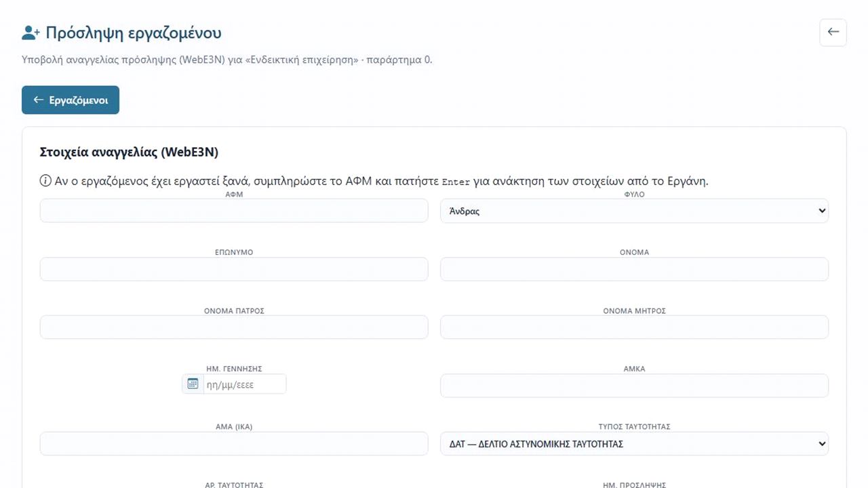
Task: Click the ηη/μμ/εεεε birth date field
Action: [x=244, y=384]
